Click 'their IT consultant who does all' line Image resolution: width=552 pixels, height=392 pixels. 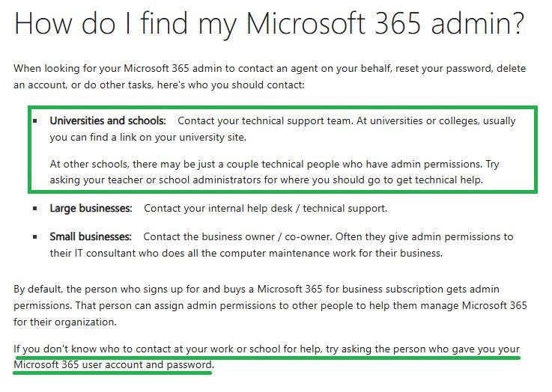coord(246,253)
